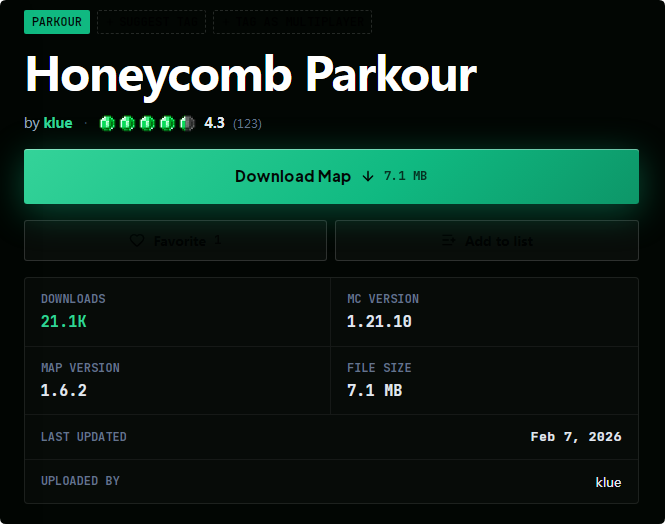The image size is (665, 524).
Task: Click the second emerald rating icon
Action: click(127, 123)
